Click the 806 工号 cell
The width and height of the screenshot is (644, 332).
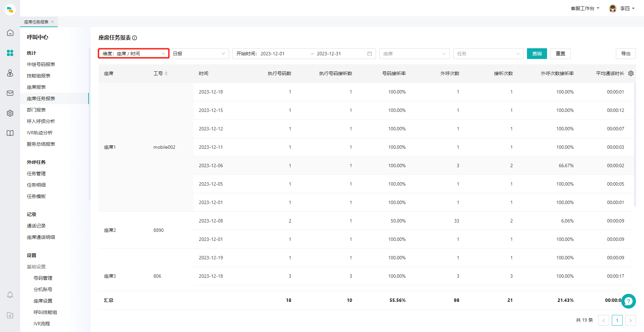157,276
